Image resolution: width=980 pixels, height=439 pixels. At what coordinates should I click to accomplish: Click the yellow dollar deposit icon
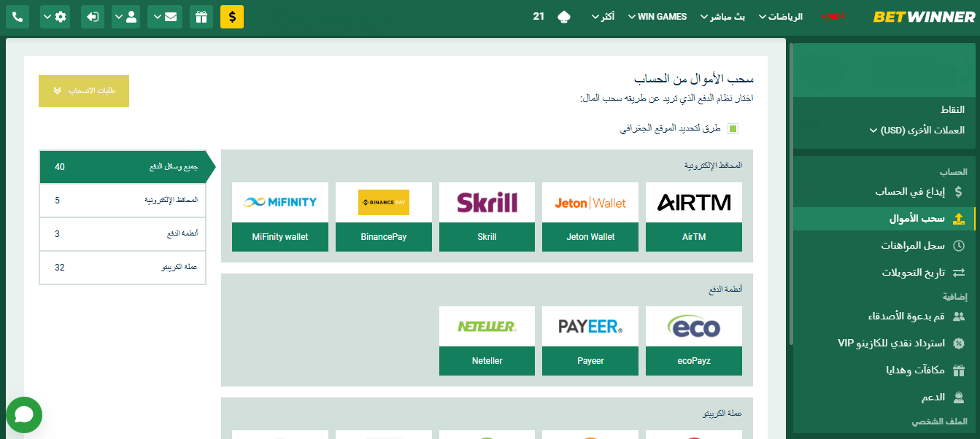pos(232,16)
